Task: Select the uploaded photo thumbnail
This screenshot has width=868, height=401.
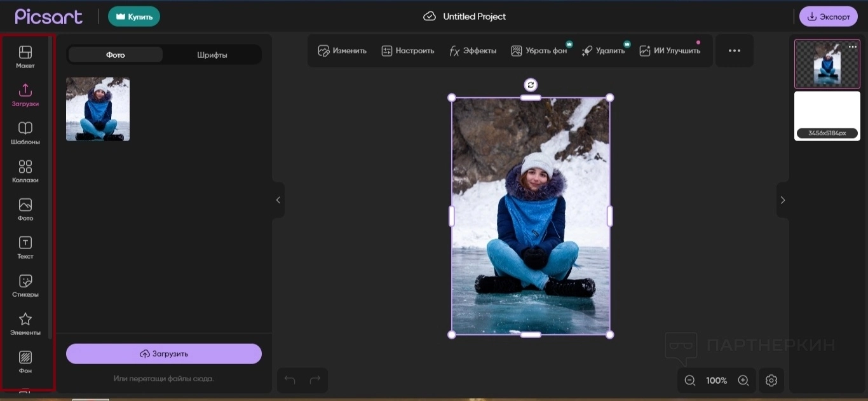Action: [x=98, y=109]
